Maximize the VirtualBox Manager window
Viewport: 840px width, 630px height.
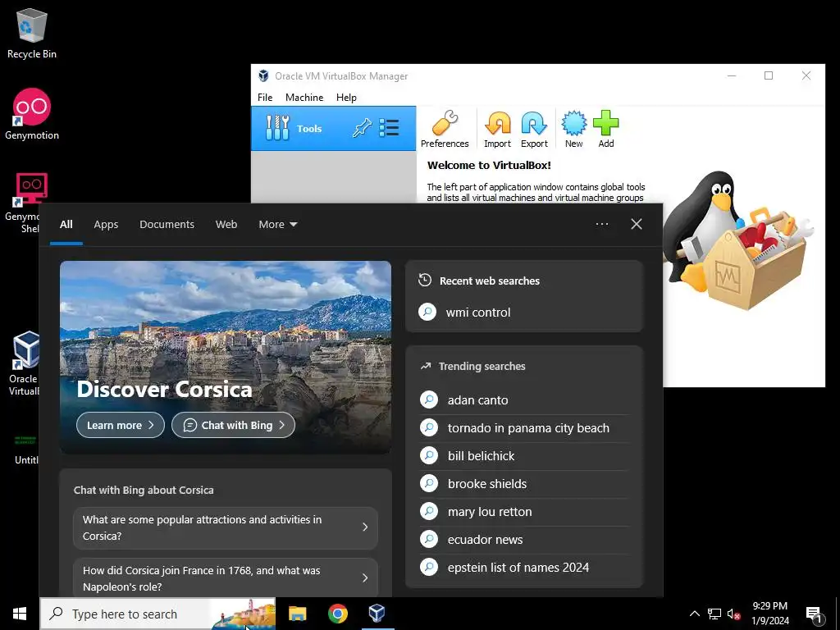pyautogui.click(x=769, y=75)
